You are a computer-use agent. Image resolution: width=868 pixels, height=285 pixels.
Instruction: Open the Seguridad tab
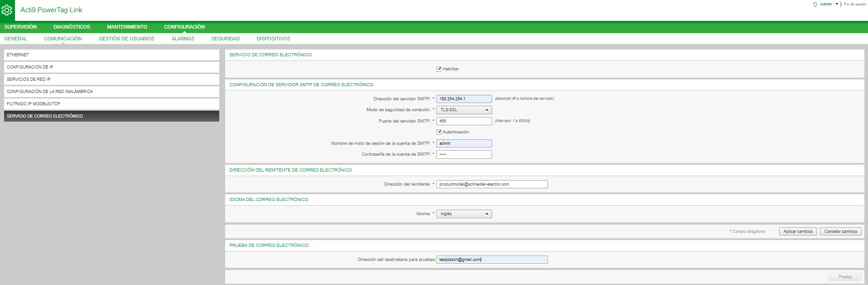[x=225, y=39]
